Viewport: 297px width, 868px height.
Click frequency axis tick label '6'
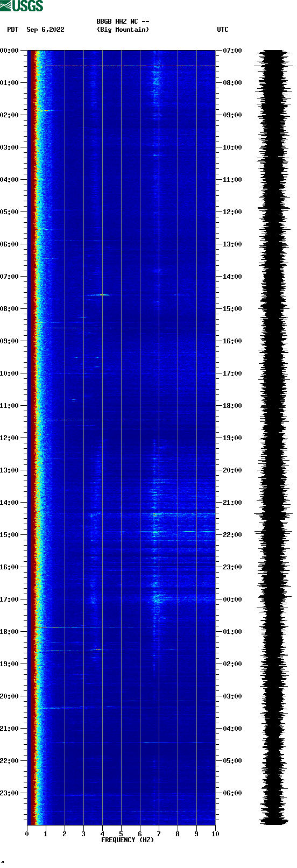tap(140, 834)
